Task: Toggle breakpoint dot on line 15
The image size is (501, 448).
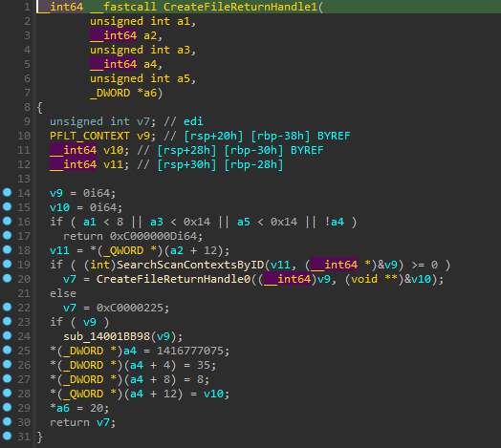Action: click(x=7, y=206)
